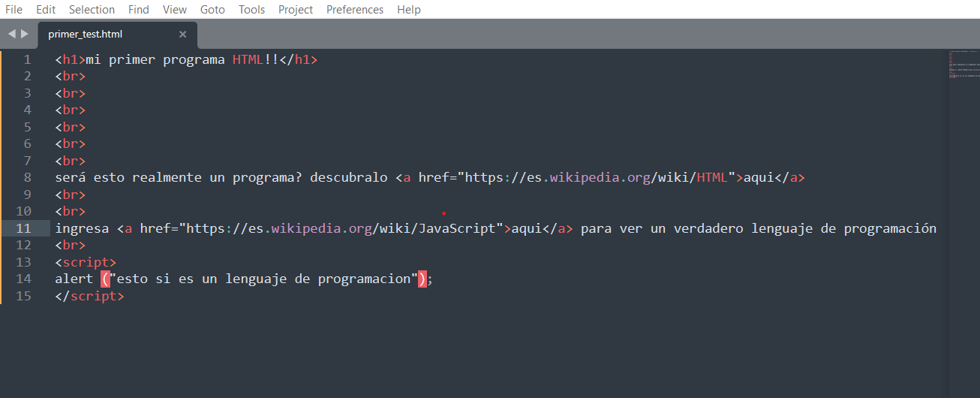Close the primer_test.html tab
980x398 pixels.
click(x=182, y=35)
